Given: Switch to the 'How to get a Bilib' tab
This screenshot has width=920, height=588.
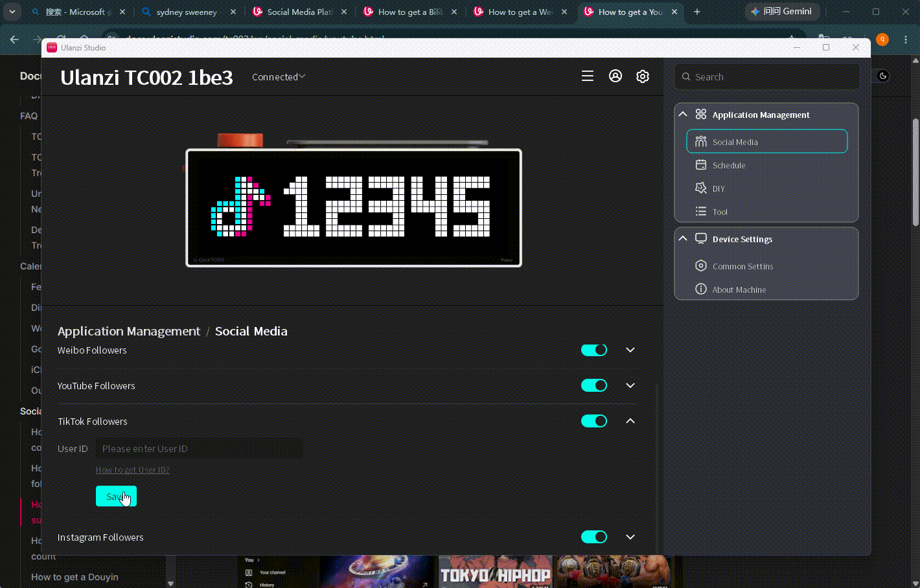Looking at the screenshot, I should 411,12.
